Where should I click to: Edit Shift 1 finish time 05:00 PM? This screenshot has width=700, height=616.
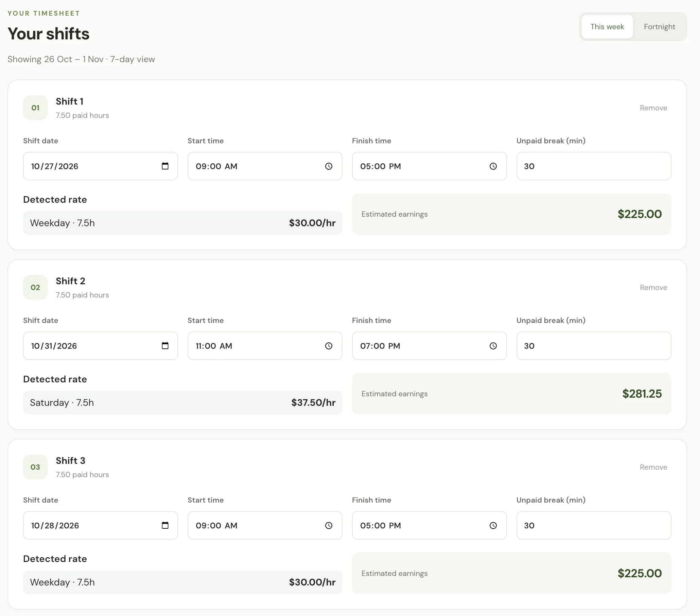429,166
